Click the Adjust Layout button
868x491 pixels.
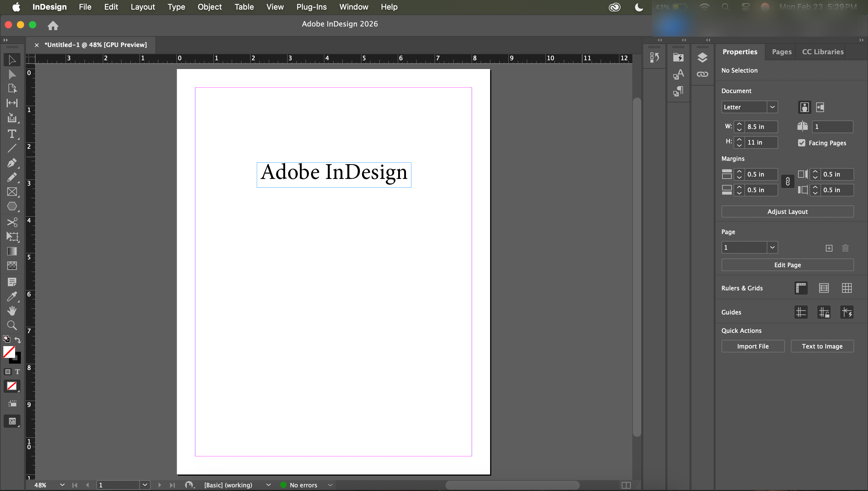point(787,212)
